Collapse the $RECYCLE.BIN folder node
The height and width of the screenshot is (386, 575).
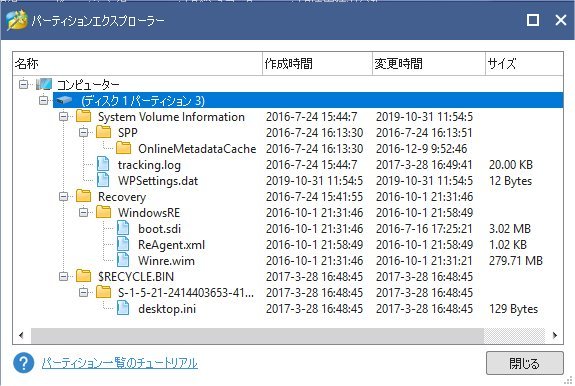[x=64, y=276]
